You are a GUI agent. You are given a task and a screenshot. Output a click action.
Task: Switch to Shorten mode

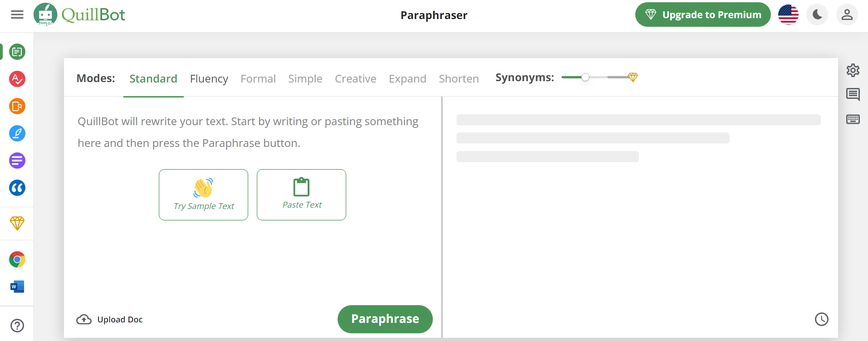coord(459,78)
